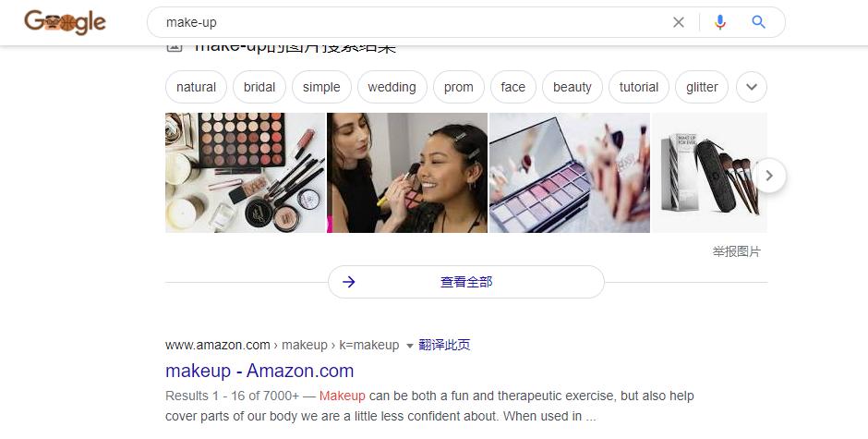The height and width of the screenshot is (439, 868).
Task: Show next images with the carousel arrow
Action: tap(769, 176)
